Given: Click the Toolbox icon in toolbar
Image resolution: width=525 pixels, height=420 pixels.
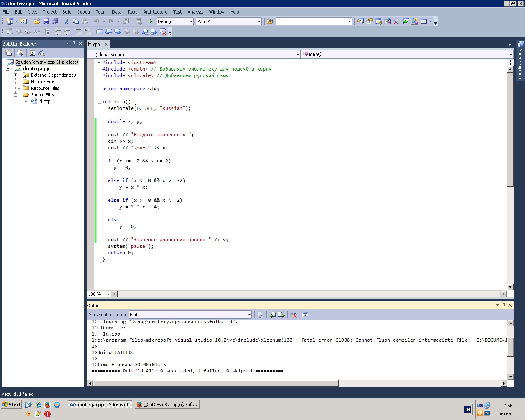Looking at the screenshot, I should pos(396,21).
